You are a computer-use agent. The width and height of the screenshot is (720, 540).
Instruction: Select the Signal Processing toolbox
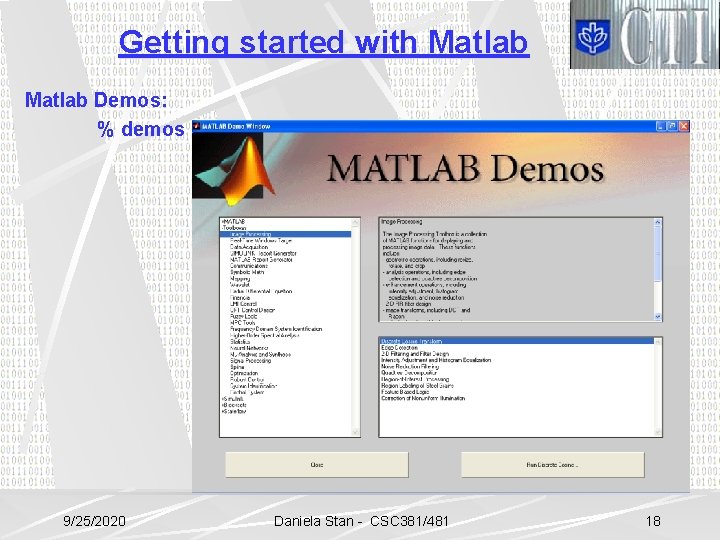[250, 361]
